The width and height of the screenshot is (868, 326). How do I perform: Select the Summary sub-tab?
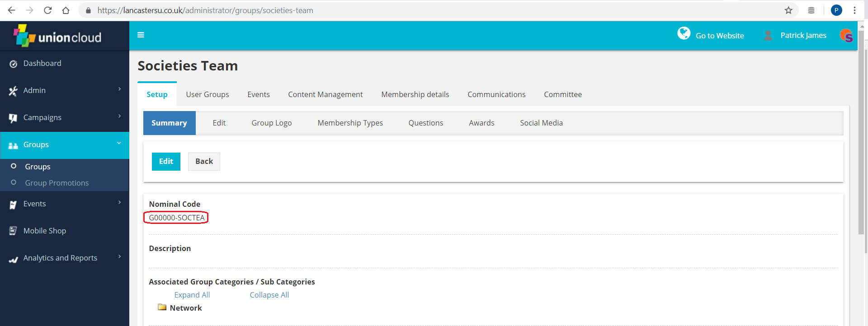[x=169, y=123]
